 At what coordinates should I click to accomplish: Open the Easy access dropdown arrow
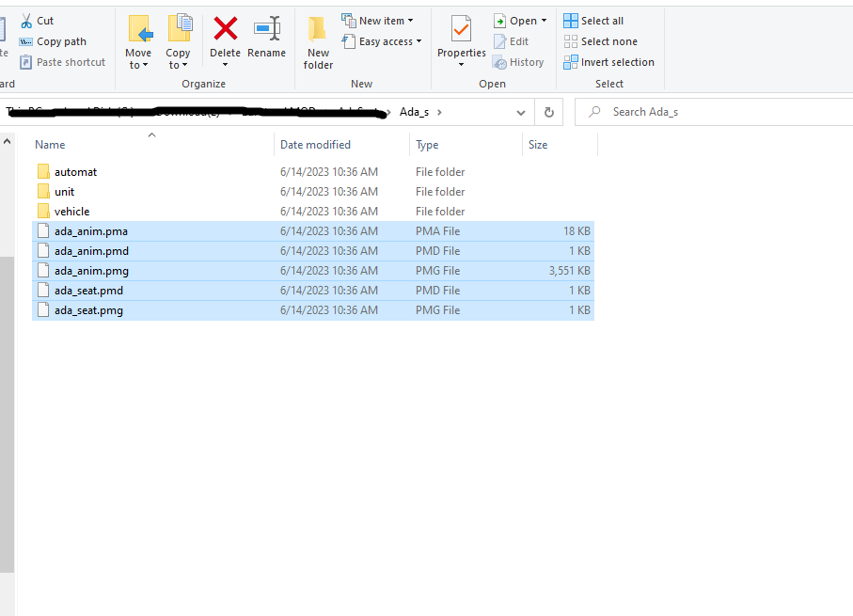tap(419, 41)
